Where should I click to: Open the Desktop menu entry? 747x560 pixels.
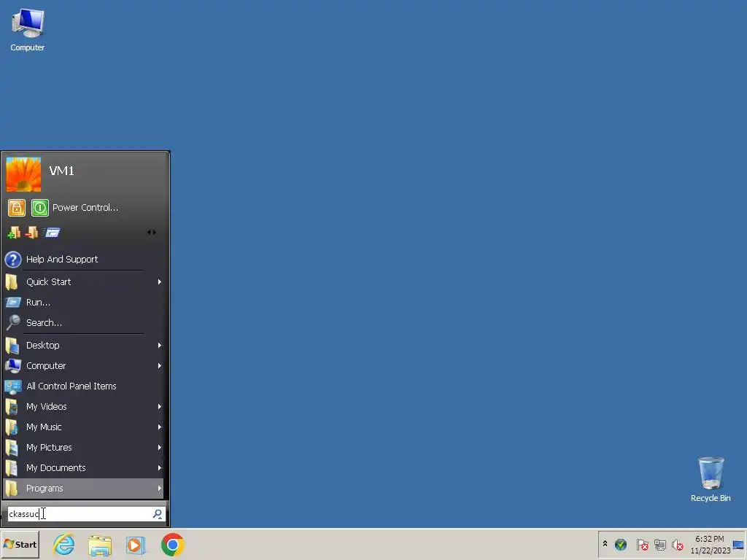84,345
